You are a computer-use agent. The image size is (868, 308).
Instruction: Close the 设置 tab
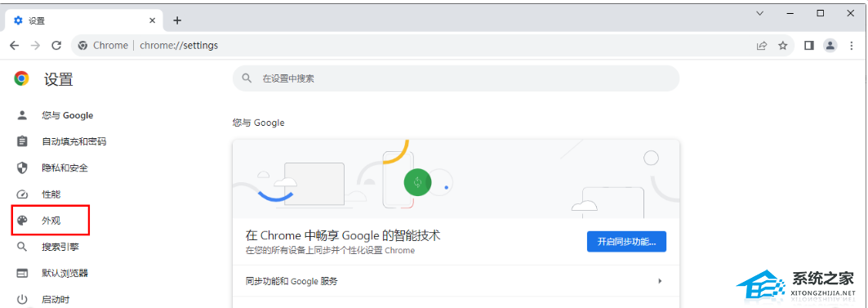[153, 20]
